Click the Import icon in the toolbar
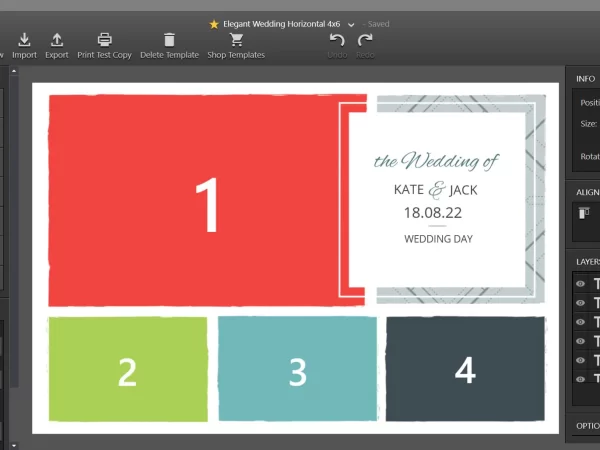The width and height of the screenshot is (600, 450). [24, 40]
